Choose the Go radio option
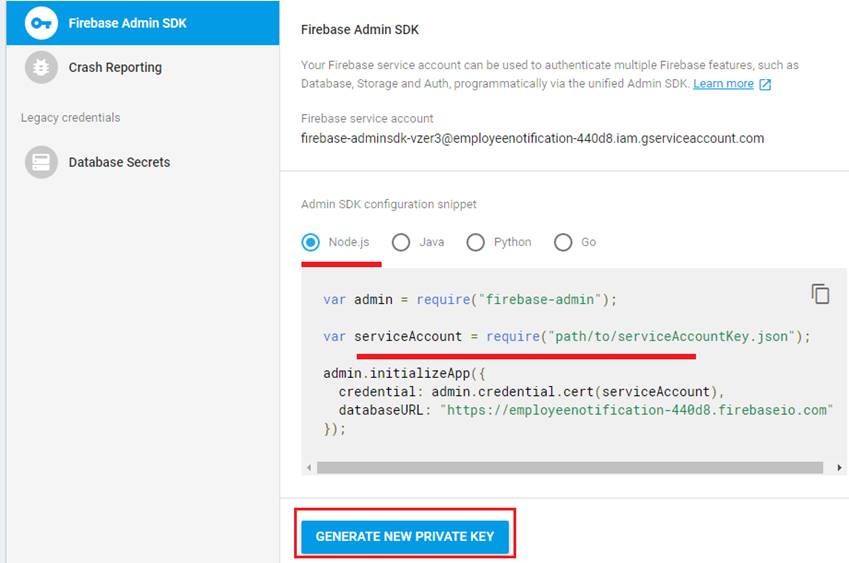Screen dimensions: 849x563 [x=563, y=242]
